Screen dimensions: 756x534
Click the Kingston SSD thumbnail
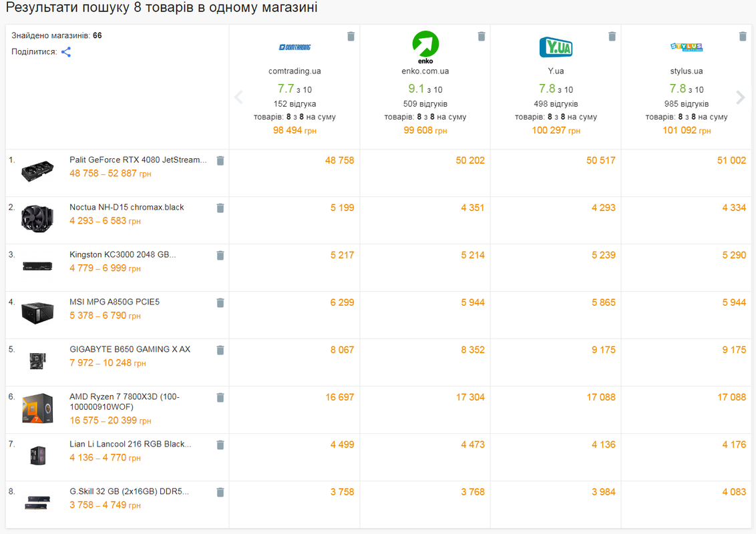point(37,266)
